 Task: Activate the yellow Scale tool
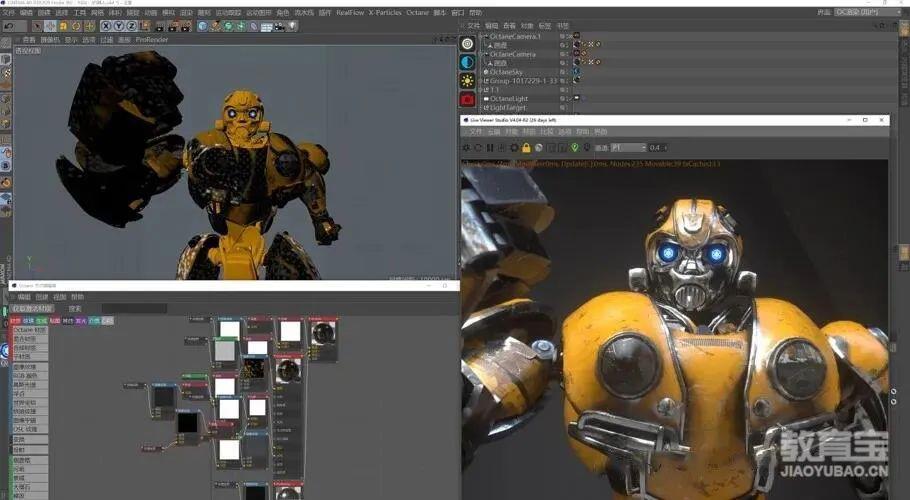pyautogui.click(x=63, y=26)
